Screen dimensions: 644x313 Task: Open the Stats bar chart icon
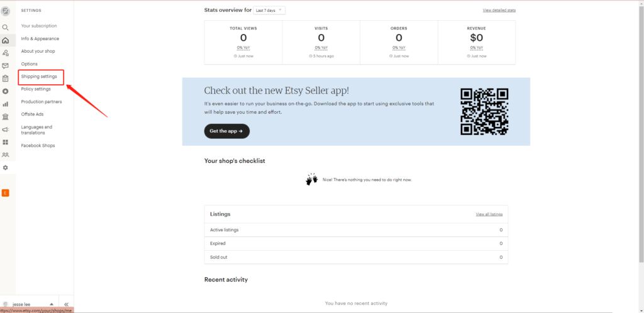pyautogui.click(x=5, y=104)
